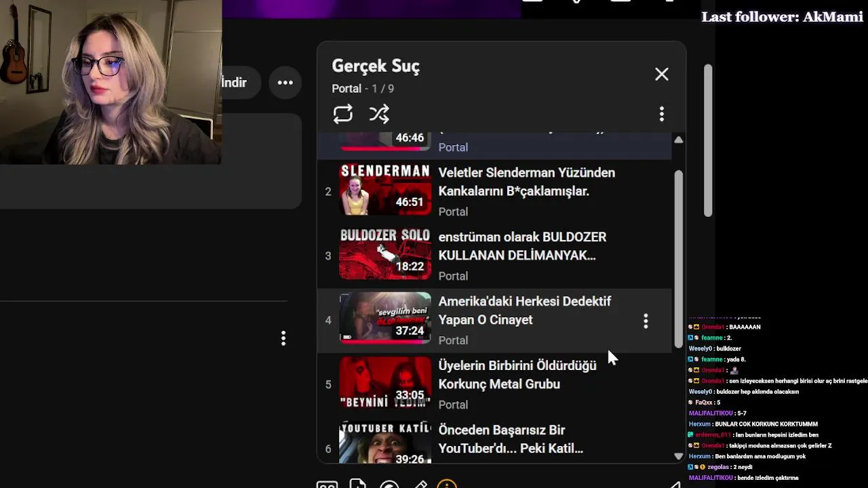Click chat message 'BUNLAR COK KORKUNC KORKTUMMM'
The width and height of the screenshot is (868, 488).
(766, 424)
